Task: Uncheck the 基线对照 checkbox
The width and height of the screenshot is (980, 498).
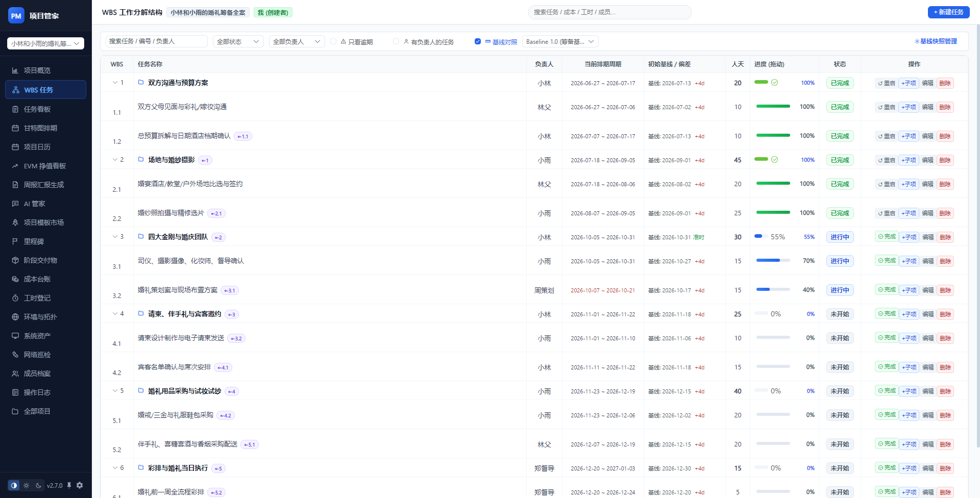Action: tap(478, 41)
